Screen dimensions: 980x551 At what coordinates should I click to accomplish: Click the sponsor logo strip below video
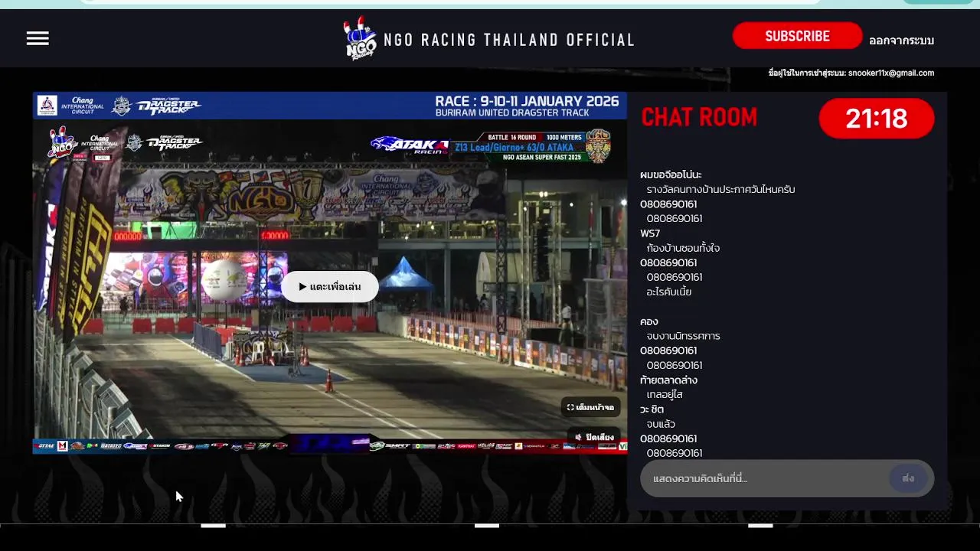pyautogui.click(x=330, y=445)
